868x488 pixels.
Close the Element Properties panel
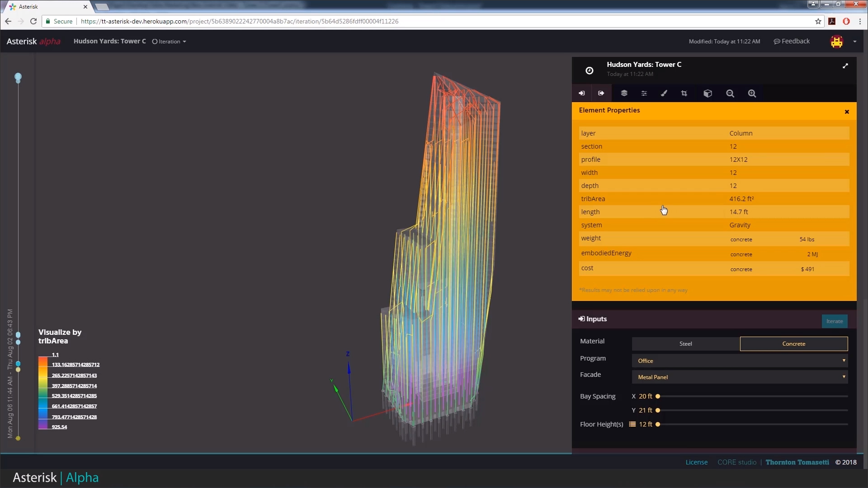tap(847, 112)
